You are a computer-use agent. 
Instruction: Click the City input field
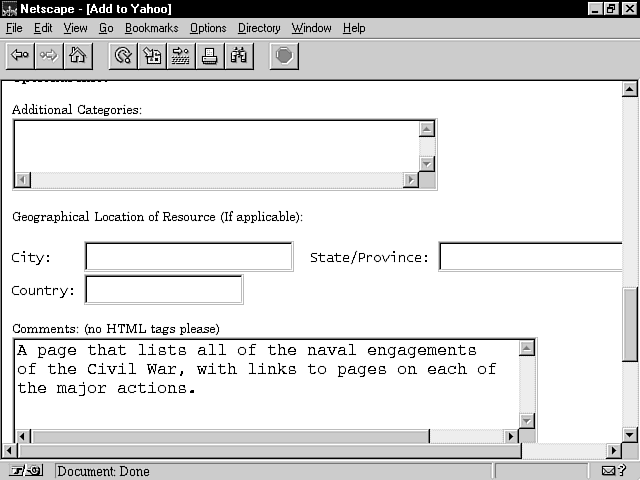(x=189, y=257)
